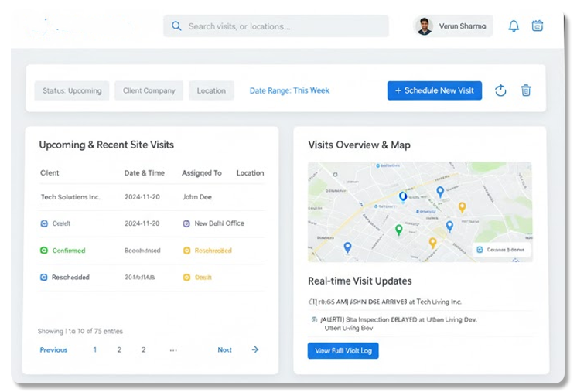
Task: Click the blue Rescheduled status icon
Action: (44, 278)
